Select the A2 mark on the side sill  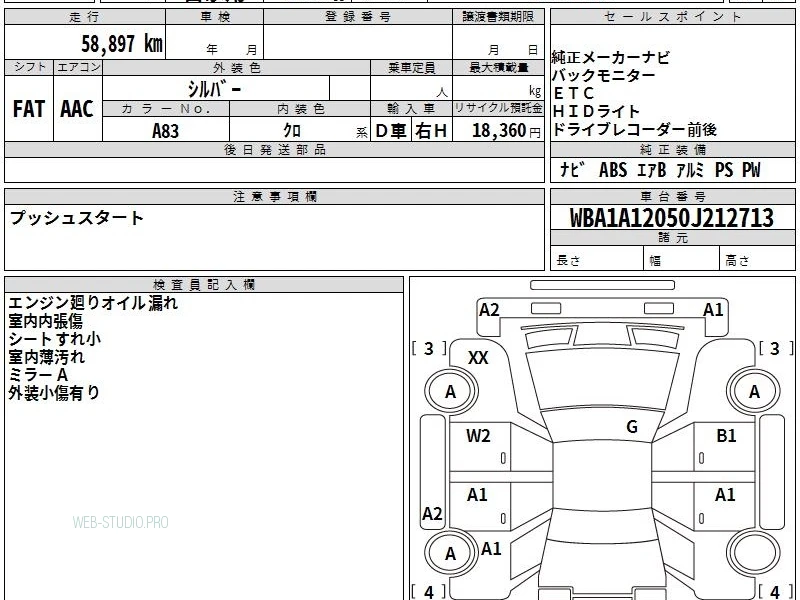click(x=432, y=513)
